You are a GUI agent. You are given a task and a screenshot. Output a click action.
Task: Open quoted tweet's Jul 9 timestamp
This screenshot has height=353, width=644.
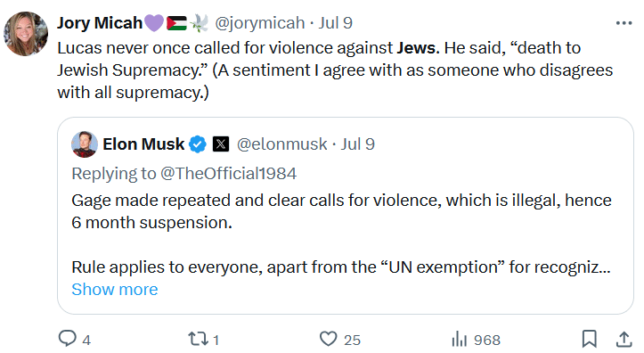[358, 144]
